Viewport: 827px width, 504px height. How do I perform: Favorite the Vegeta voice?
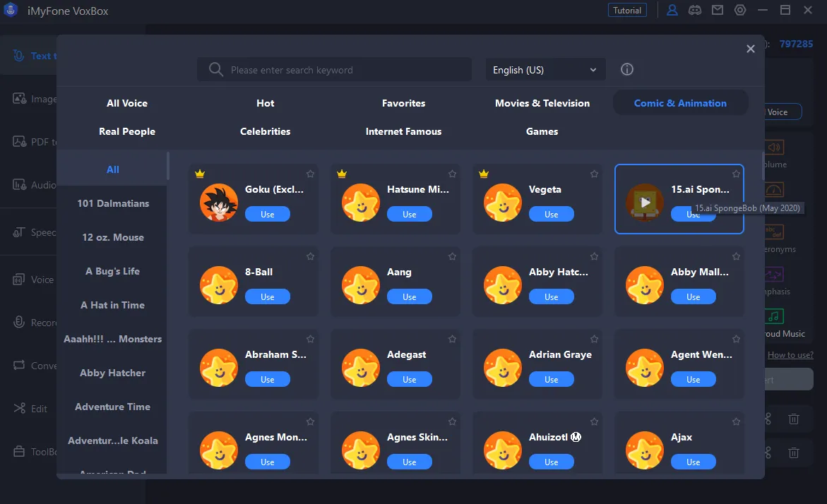[595, 174]
